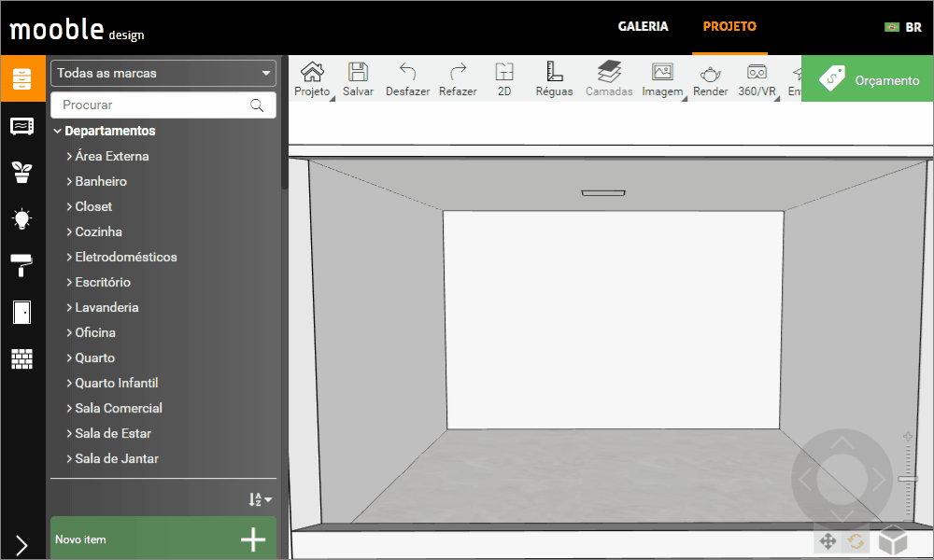Expand the Oficina department
Image resolution: width=934 pixels, height=560 pixels.
(x=91, y=332)
